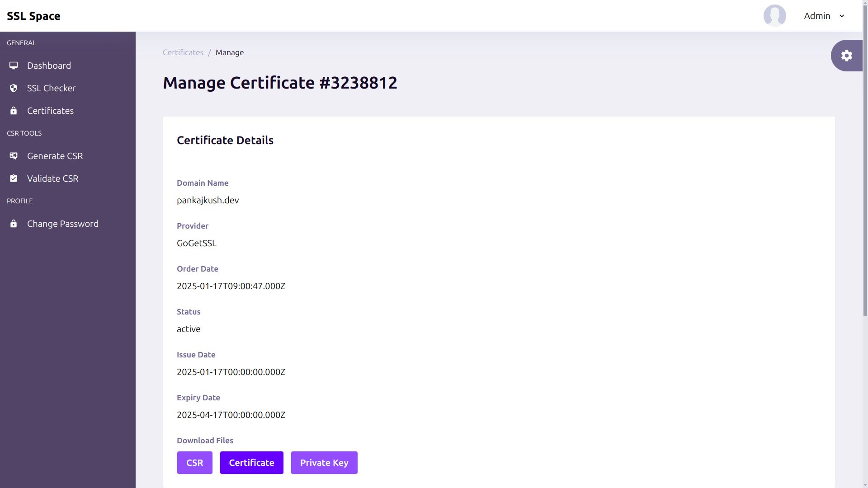Click the SSL Space logo
The width and height of the screenshot is (868, 488).
coord(33,16)
